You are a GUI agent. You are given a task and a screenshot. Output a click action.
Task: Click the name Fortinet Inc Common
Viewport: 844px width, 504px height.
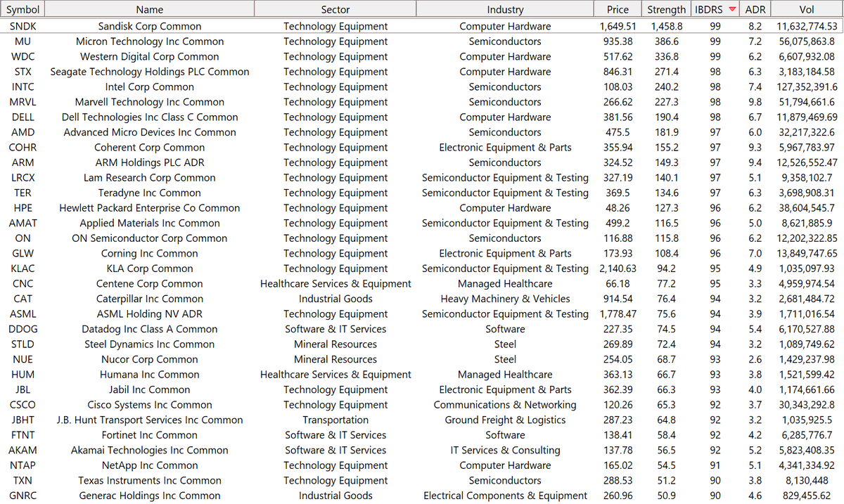150,435
